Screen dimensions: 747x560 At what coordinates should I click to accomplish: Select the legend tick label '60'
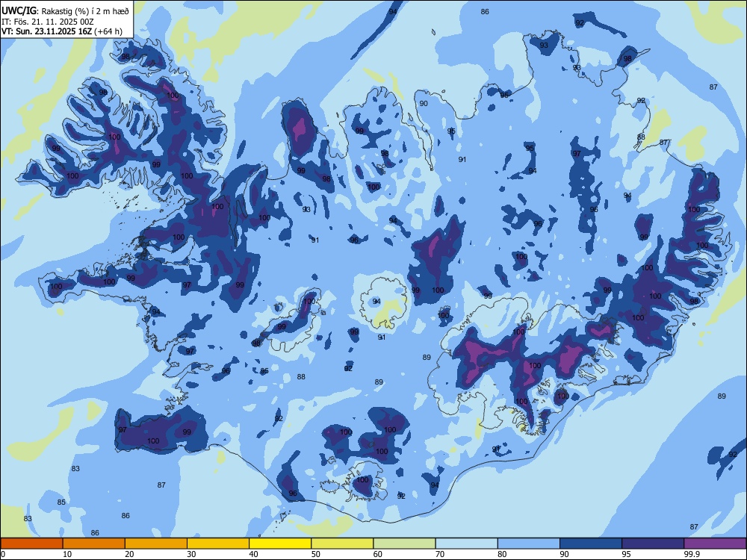[378, 554]
